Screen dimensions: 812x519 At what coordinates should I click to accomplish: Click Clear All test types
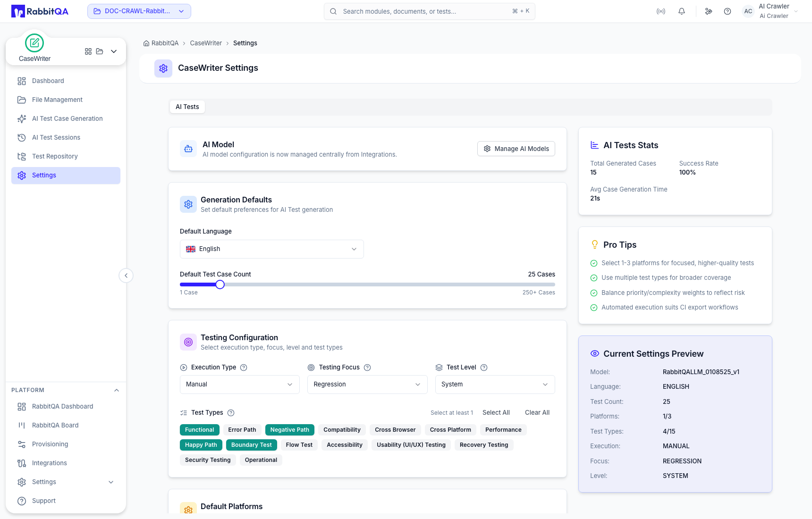point(537,413)
